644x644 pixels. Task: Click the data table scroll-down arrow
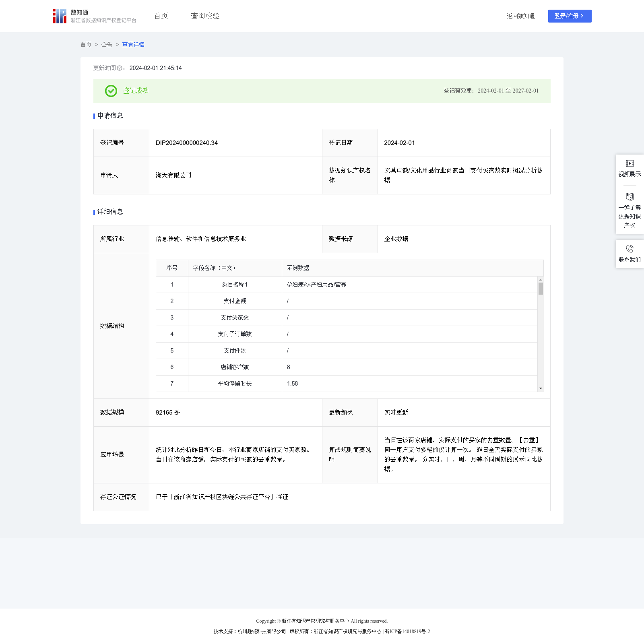[x=541, y=388]
